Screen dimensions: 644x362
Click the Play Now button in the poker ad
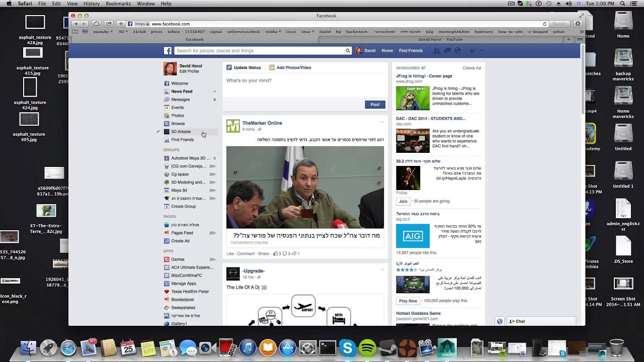[x=408, y=301]
